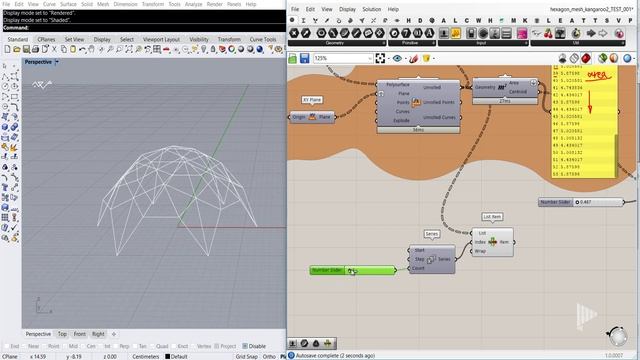Click the red shaded preview icon in Grasshopper
Viewport: 640px width, 360px height.
click(586, 58)
